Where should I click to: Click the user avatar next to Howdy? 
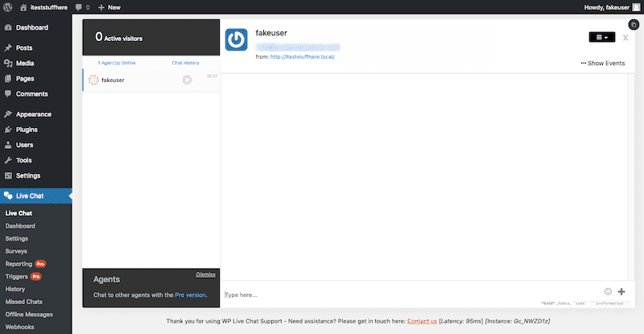pyautogui.click(x=636, y=7)
